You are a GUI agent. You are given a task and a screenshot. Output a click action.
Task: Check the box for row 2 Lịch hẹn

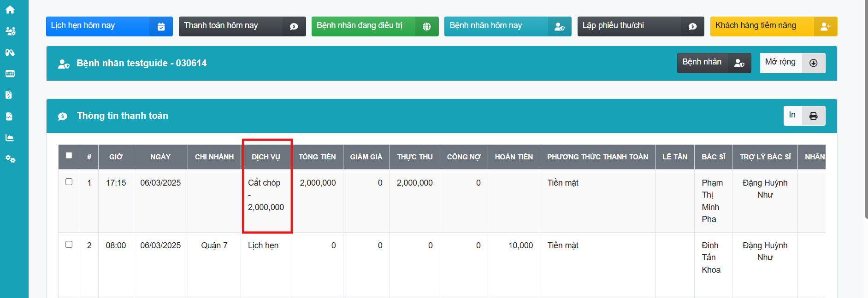point(69,245)
